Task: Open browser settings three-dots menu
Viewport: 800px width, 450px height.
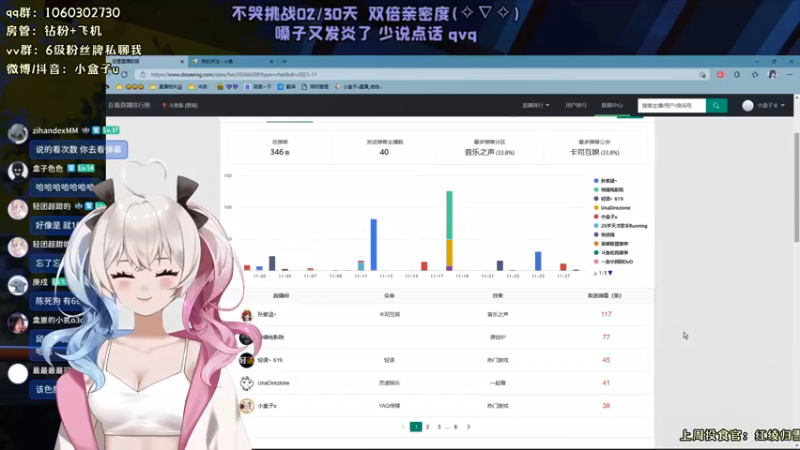Action: tap(789, 74)
